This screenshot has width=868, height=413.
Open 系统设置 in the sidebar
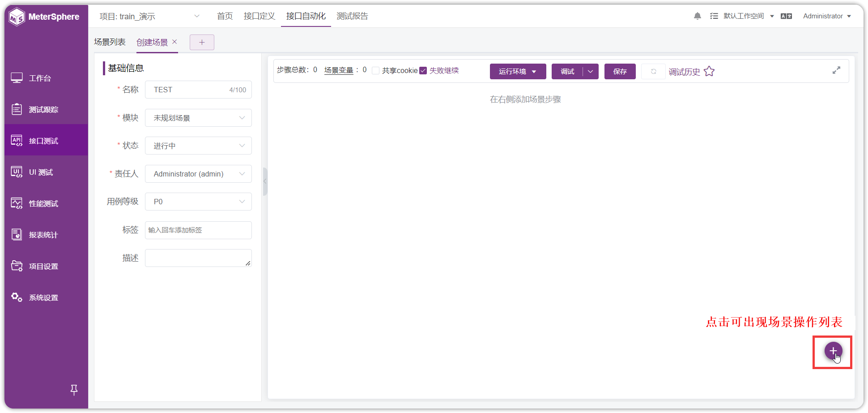pos(46,297)
